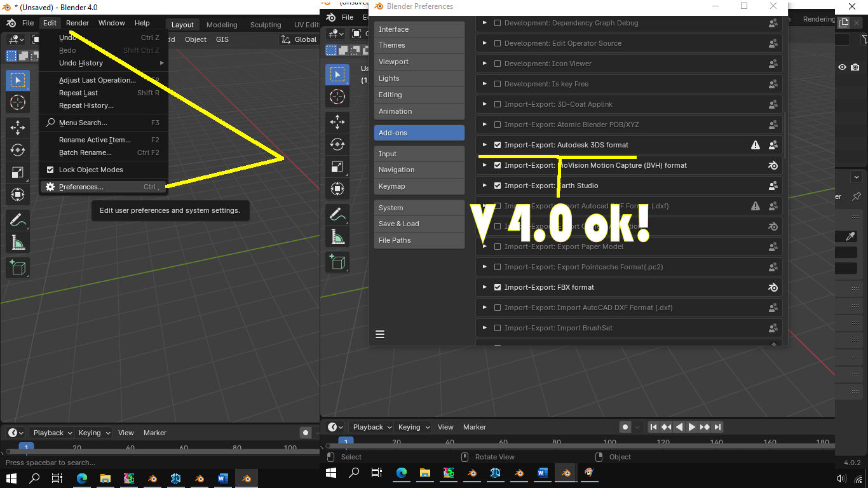Viewport: 868px width, 488px height.
Task: Click the community icon on the Earth Studio row
Action: 773,186
